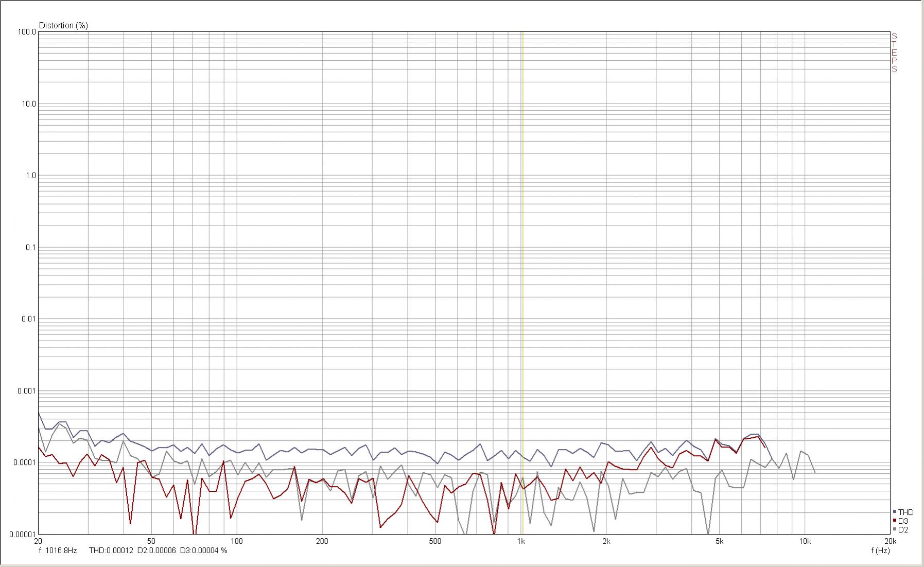Click the 5k x-axis frequency label
The height and width of the screenshot is (567, 924).
point(719,541)
